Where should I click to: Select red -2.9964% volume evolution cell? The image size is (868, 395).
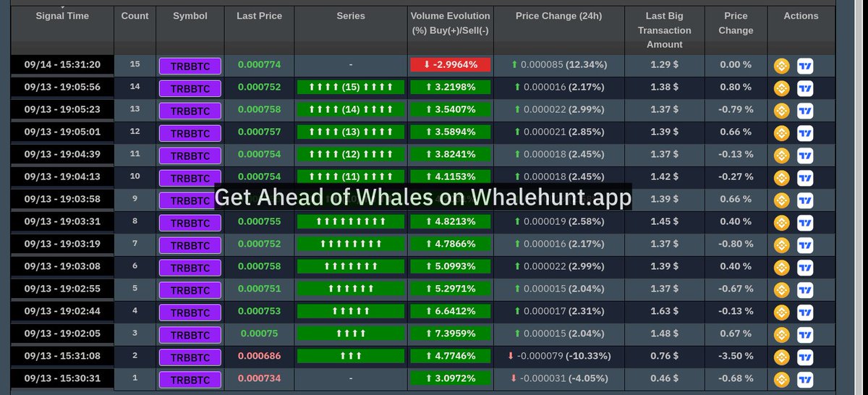click(450, 65)
